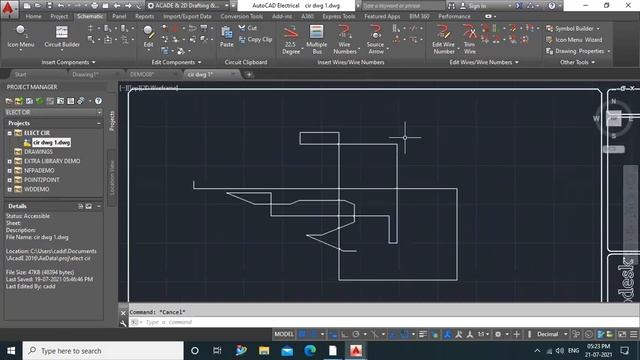Click the command line input field
The height and width of the screenshot is (360, 640).
click(384, 322)
